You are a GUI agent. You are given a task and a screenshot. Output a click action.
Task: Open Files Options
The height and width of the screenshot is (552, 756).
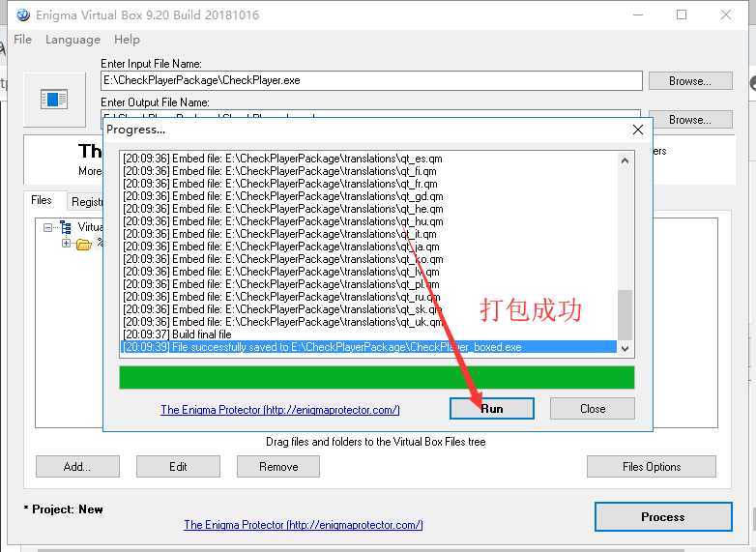tap(652, 467)
